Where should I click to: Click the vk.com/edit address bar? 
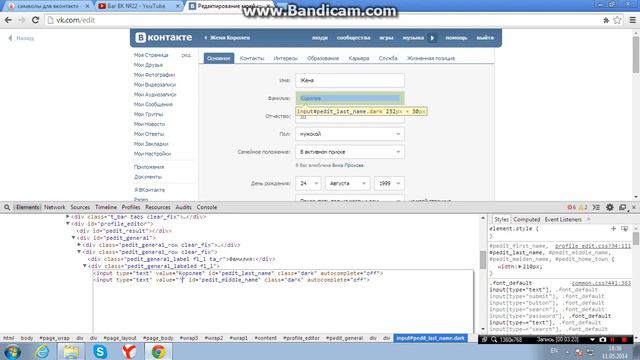click(322, 20)
